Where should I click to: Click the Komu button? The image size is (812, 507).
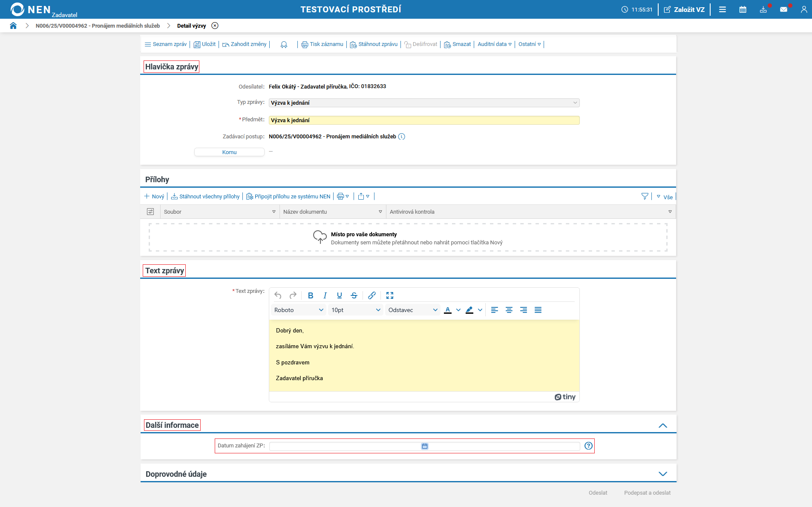pos(229,152)
